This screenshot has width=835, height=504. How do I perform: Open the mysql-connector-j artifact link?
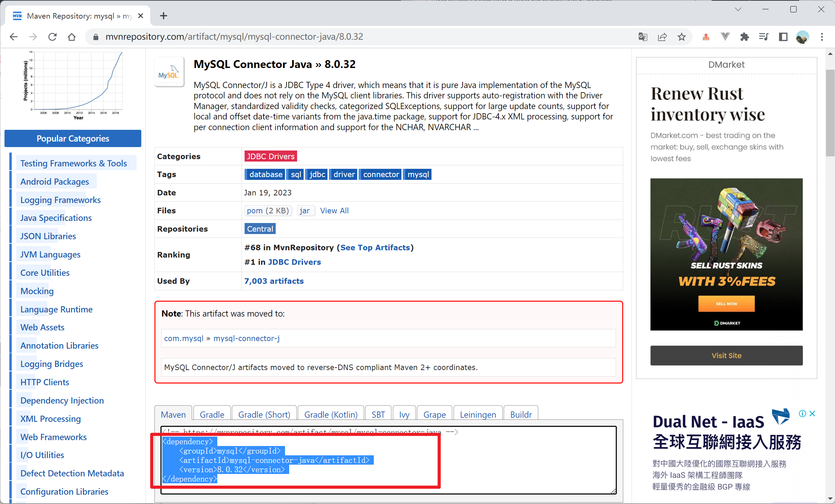tap(247, 338)
